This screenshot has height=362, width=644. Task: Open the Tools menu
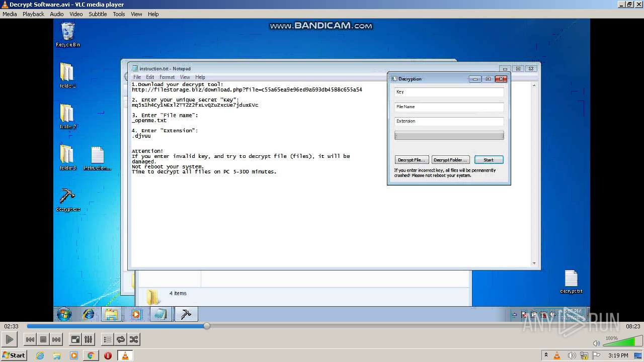[119, 14]
